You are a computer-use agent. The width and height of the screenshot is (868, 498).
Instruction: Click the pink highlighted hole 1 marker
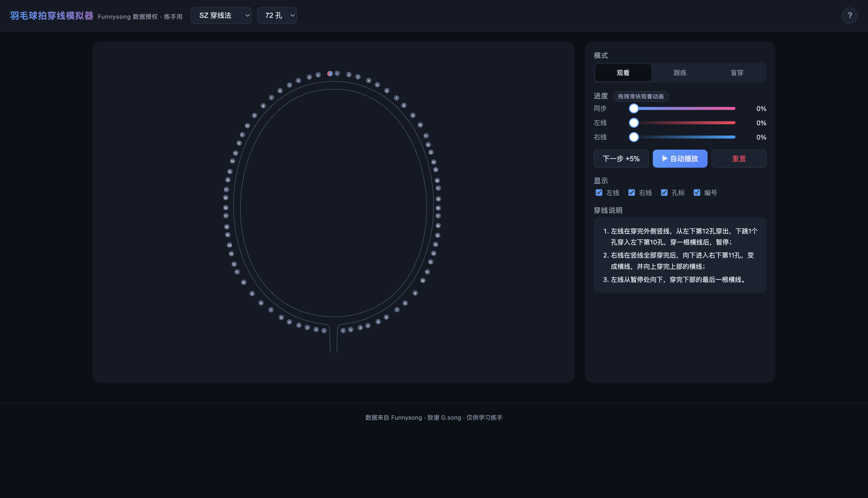tap(330, 74)
